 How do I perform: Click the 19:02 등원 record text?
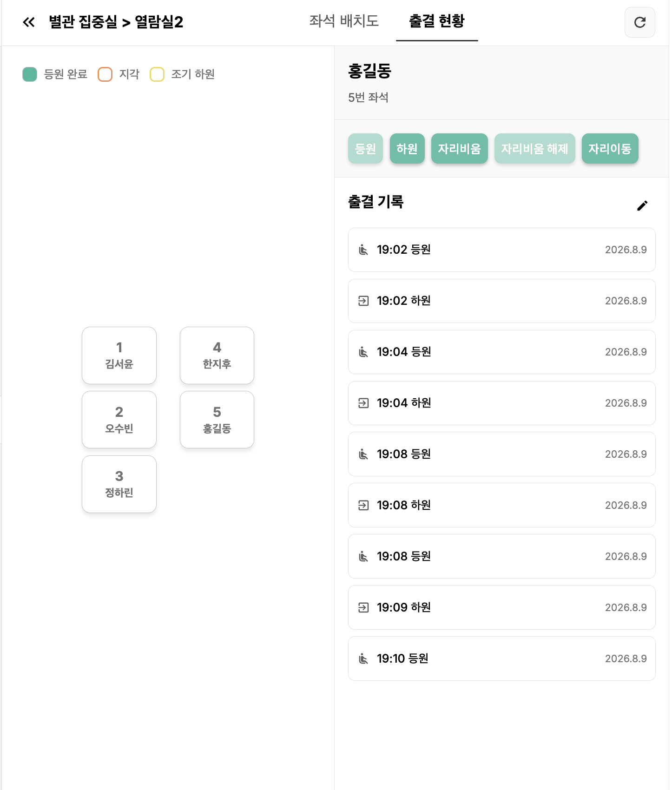click(404, 250)
